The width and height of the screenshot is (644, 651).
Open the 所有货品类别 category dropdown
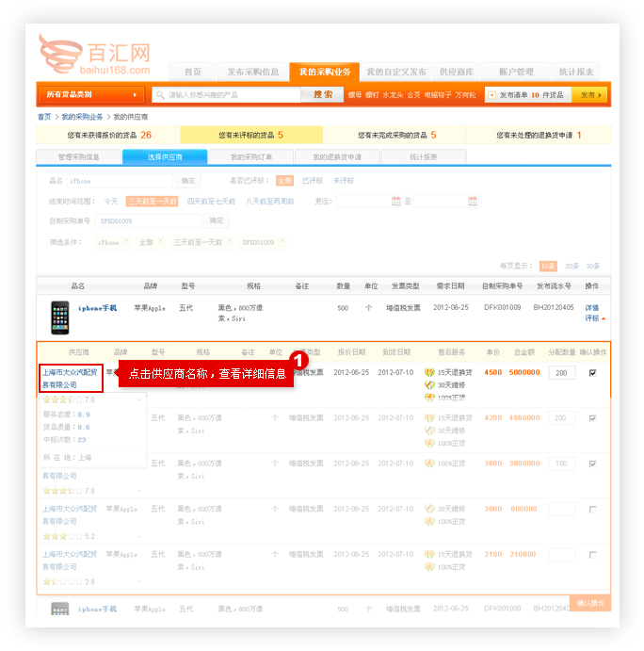tap(91, 95)
